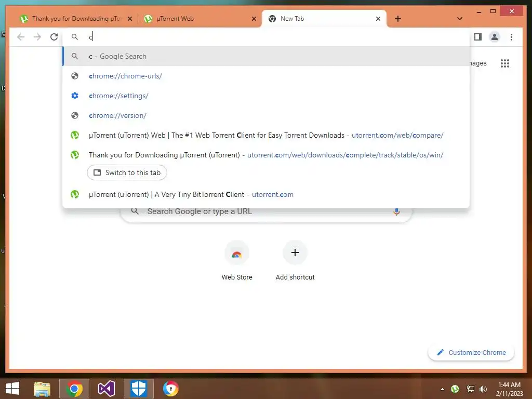Click the network tray icon
The image size is (532, 399).
[471, 389]
